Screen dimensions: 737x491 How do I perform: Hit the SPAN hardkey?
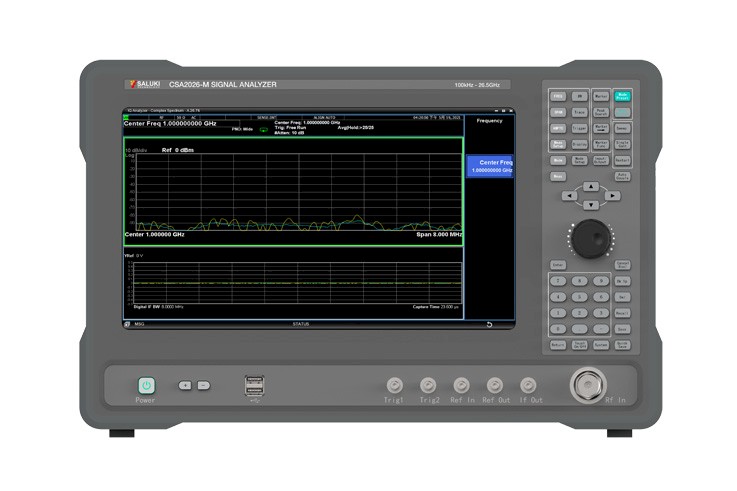pyautogui.click(x=558, y=112)
